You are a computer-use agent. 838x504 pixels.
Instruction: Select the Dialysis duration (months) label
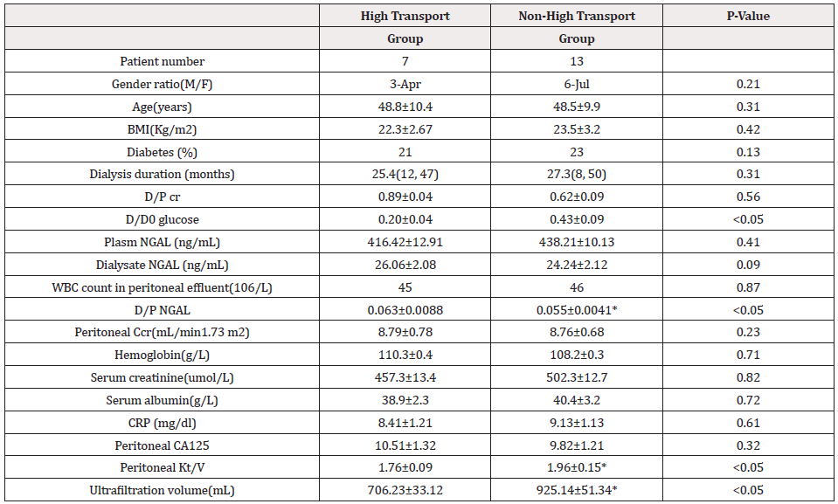click(x=162, y=174)
